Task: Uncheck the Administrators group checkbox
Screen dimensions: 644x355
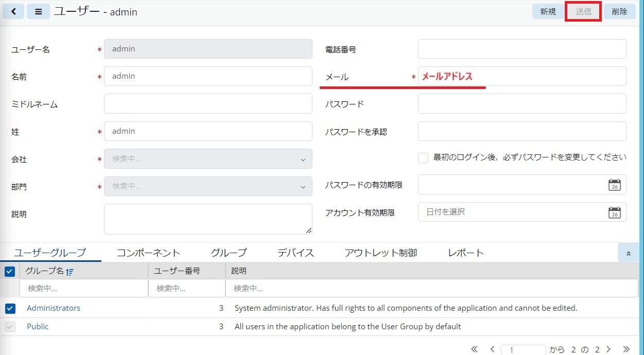Action: pos(10,308)
